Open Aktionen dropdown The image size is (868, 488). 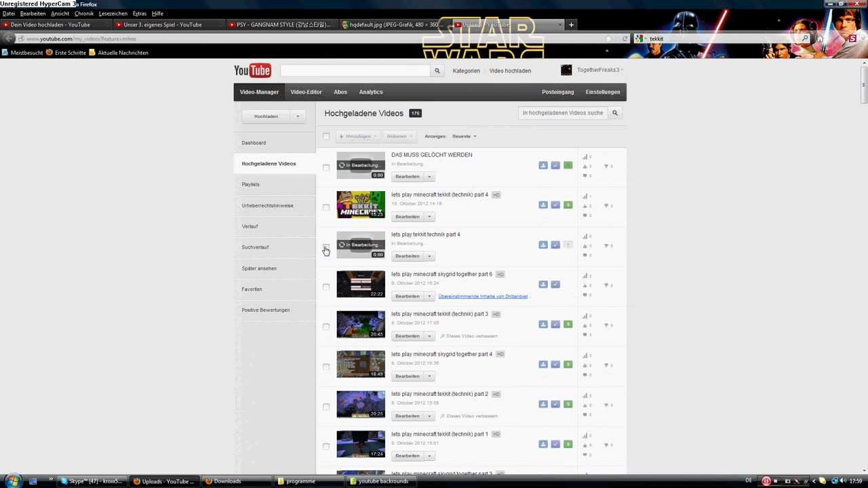pos(399,136)
